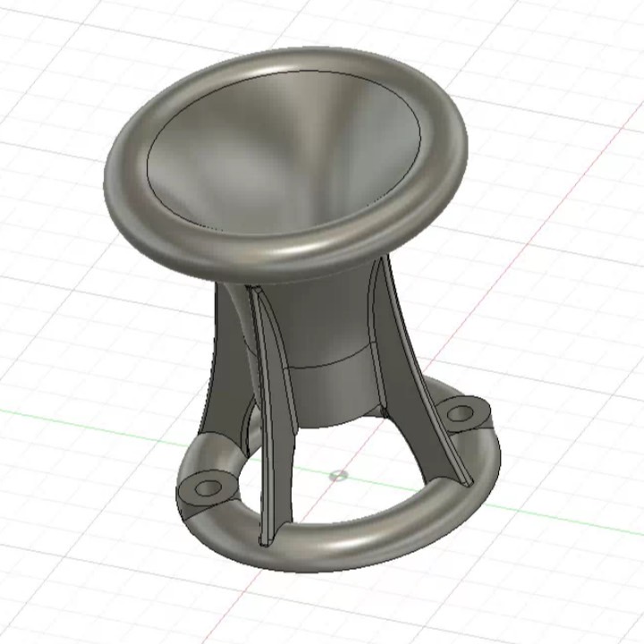
Task: Click the seam edge across the throat
Action: point(331,367)
